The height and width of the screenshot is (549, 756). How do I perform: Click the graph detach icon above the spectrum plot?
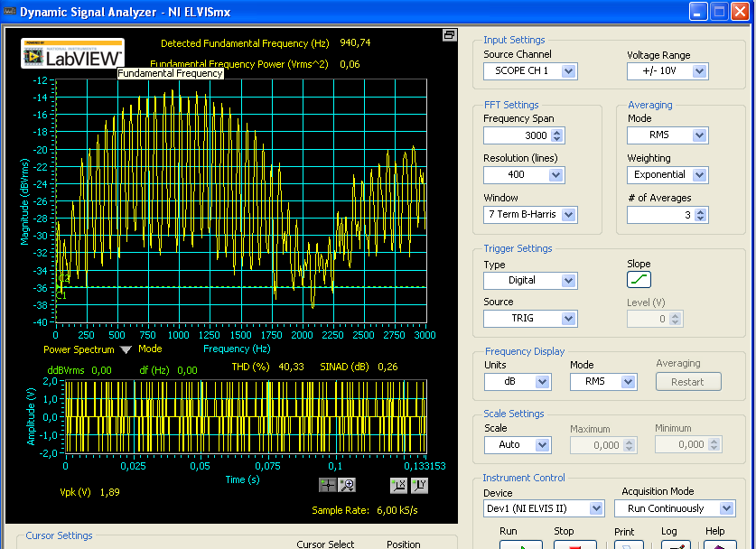pyautogui.click(x=450, y=34)
